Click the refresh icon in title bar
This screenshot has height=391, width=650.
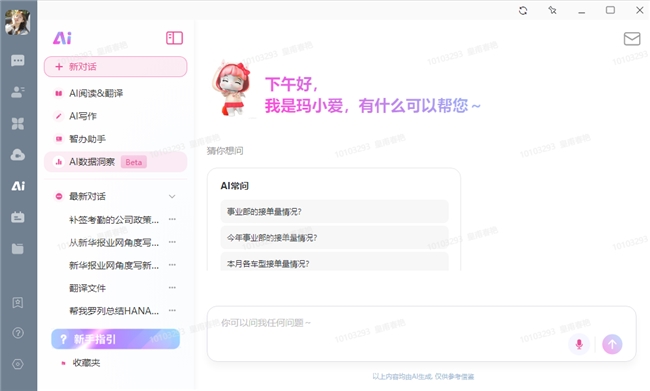point(523,10)
